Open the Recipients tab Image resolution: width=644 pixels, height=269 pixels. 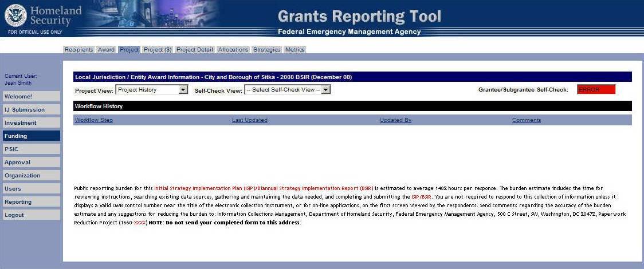tap(79, 50)
